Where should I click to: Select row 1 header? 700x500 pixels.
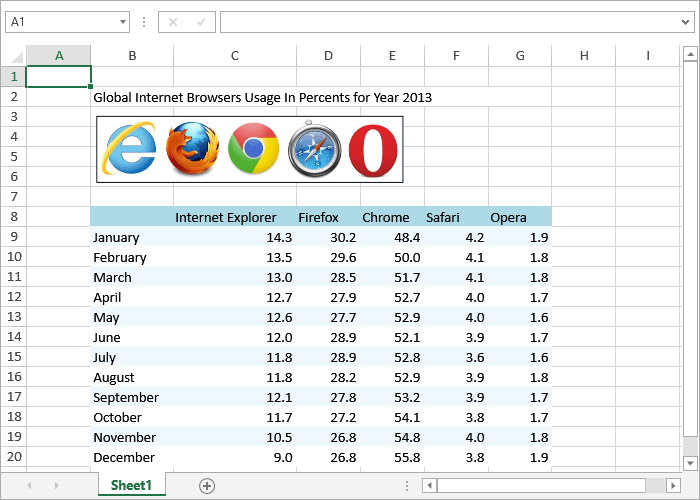pyautogui.click(x=14, y=76)
